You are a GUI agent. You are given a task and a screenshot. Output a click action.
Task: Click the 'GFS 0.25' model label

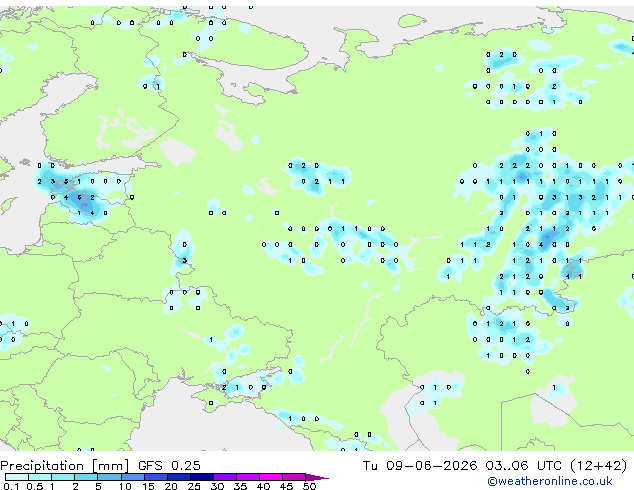click(169, 466)
